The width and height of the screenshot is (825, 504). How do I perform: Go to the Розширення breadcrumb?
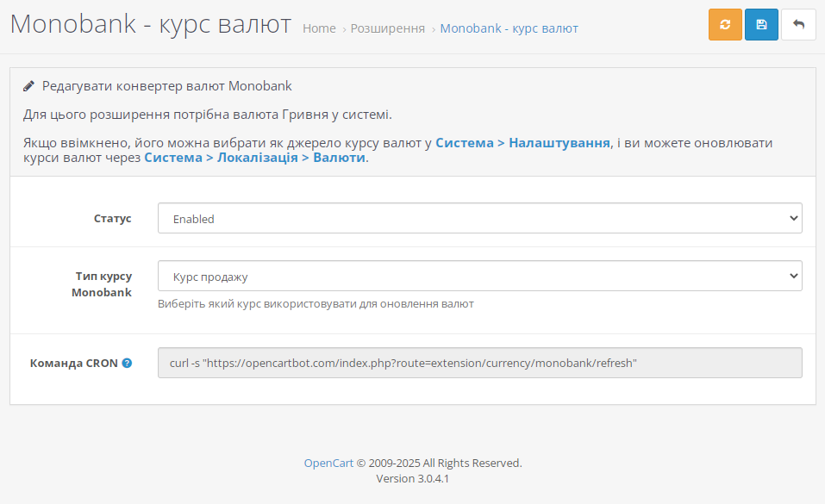tap(388, 28)
